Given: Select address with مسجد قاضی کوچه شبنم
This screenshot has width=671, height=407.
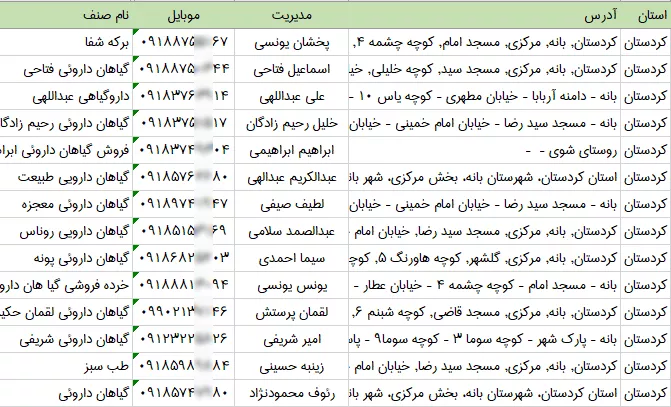Looking at the screenshot, I should click(484, 312).
